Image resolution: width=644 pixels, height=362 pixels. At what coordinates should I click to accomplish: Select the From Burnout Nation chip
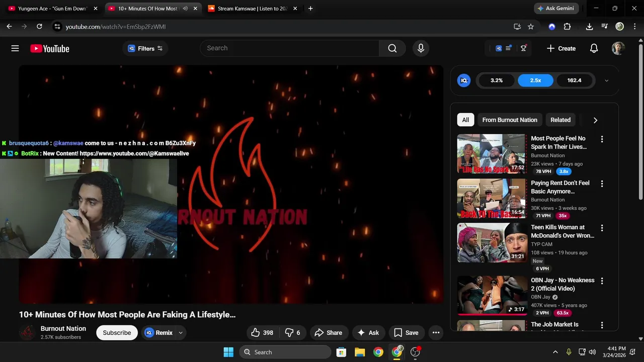click(x=510, y=120)
